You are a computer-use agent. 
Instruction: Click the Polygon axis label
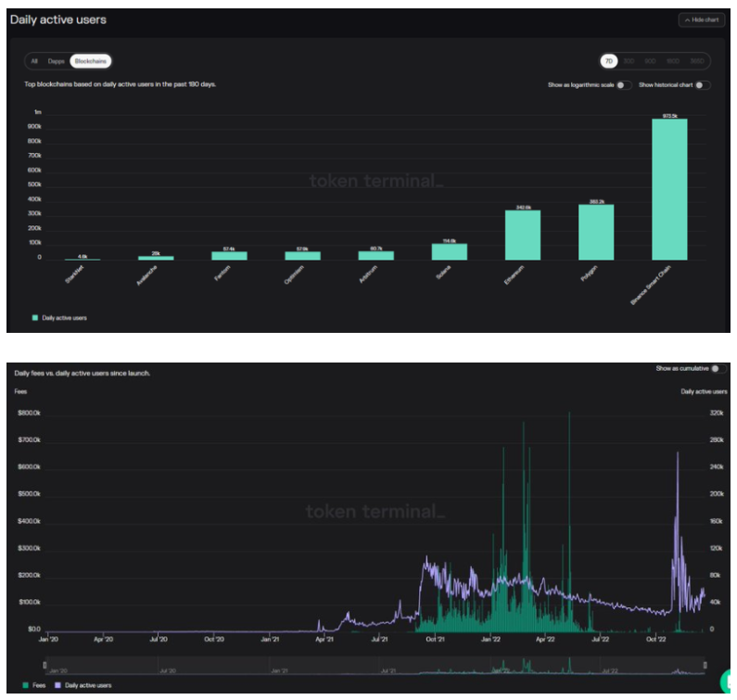coord(589,274)
